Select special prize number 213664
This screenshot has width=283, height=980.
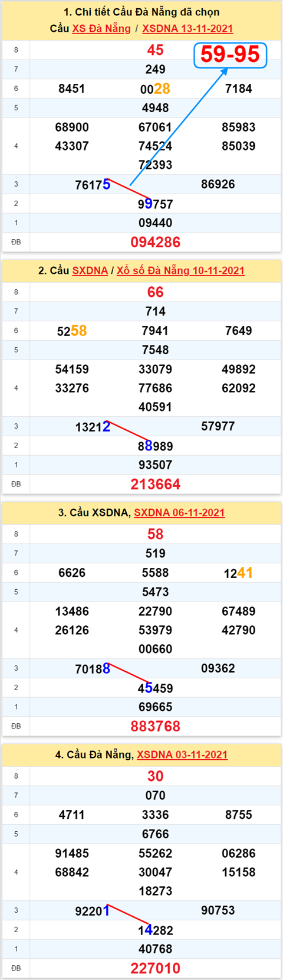coord(156,484)
